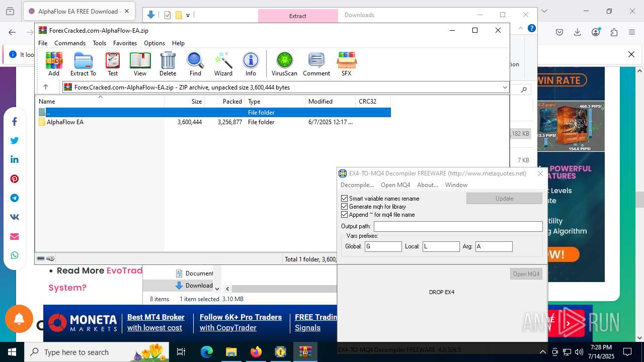Click the orange notification bell icon
This screenshot has width=644, height=362.
pyautogui.click(x=19, y=319)
